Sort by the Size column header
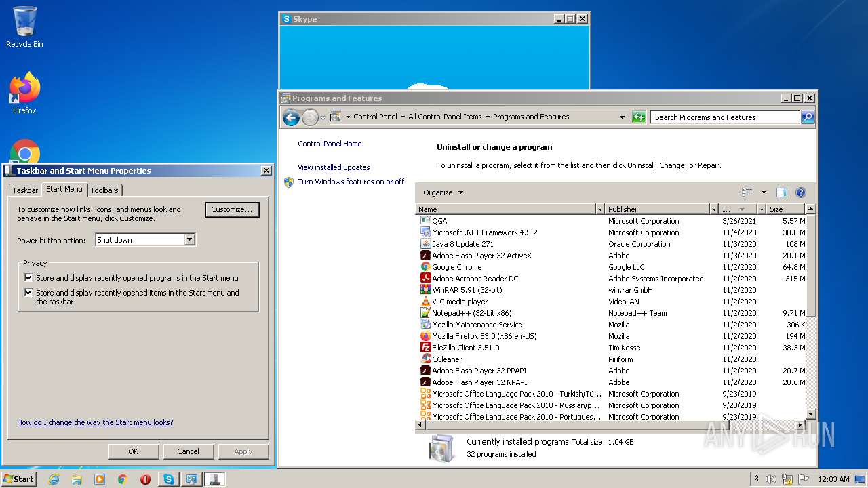The height and width of the screenshot is (488, 868). [x=786, y=209]
